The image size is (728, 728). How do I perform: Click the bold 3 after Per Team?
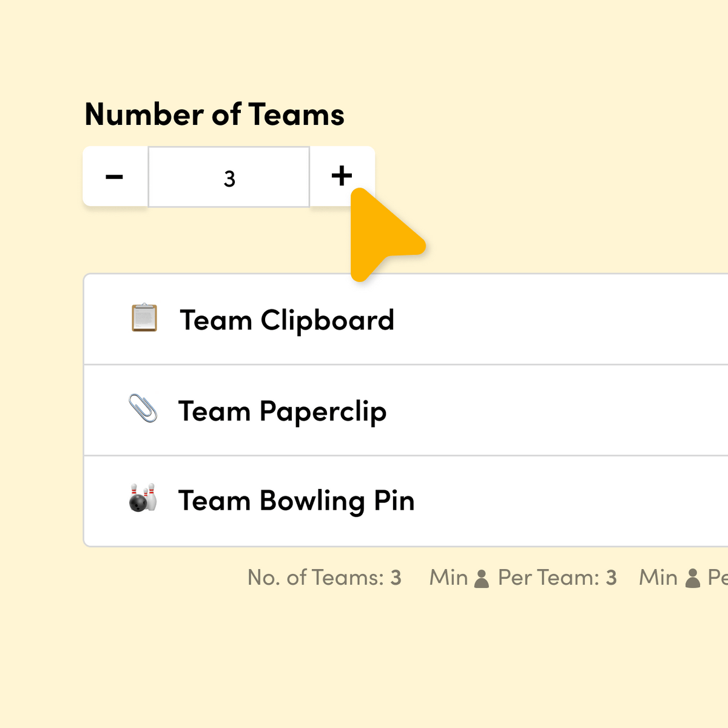click(x=612, y=578)
